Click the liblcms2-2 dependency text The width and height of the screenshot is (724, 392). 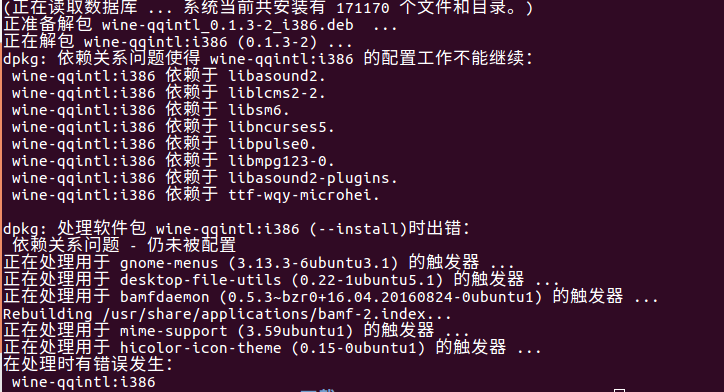[x=273, y=93]
